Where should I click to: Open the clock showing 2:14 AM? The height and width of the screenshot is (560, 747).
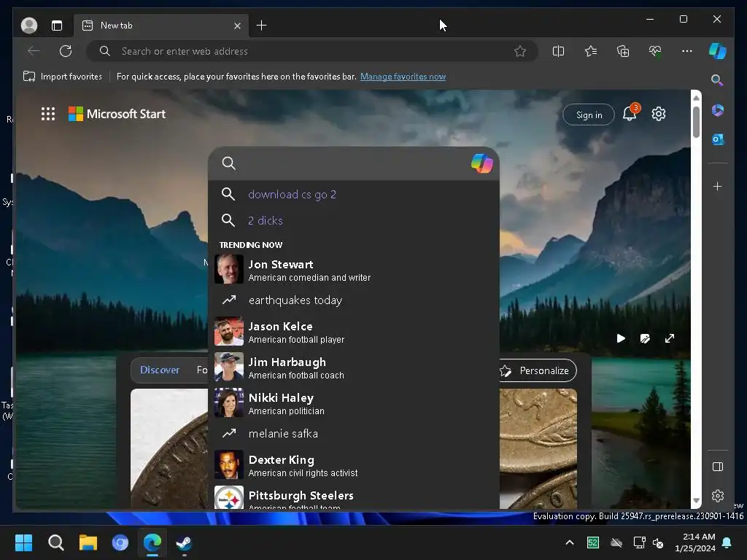point(695,542)
